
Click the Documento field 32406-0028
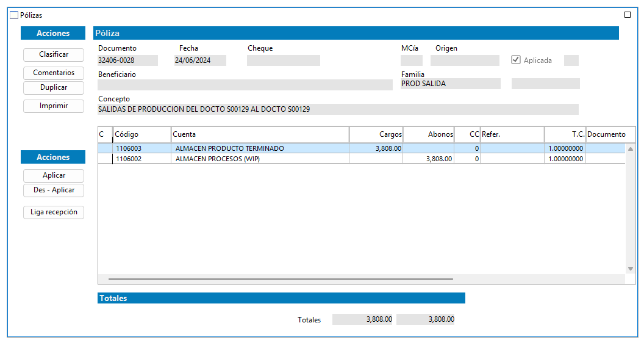(x=127, y=60)
